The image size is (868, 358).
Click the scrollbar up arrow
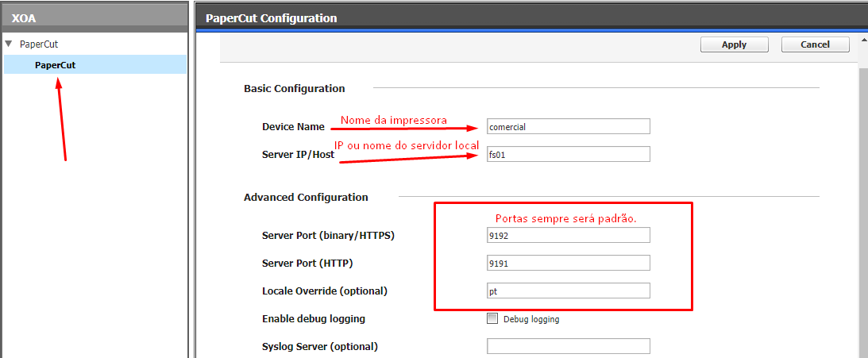point(864,41)
